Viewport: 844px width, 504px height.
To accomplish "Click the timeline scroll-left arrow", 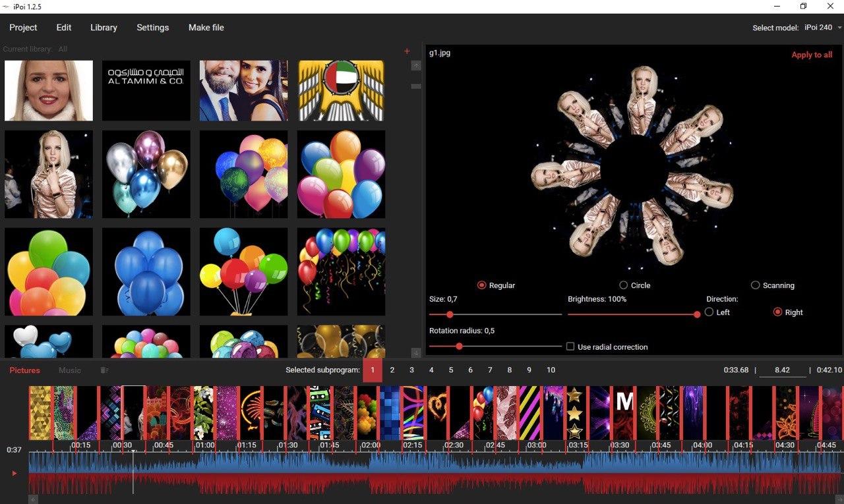I will [34, 499].
